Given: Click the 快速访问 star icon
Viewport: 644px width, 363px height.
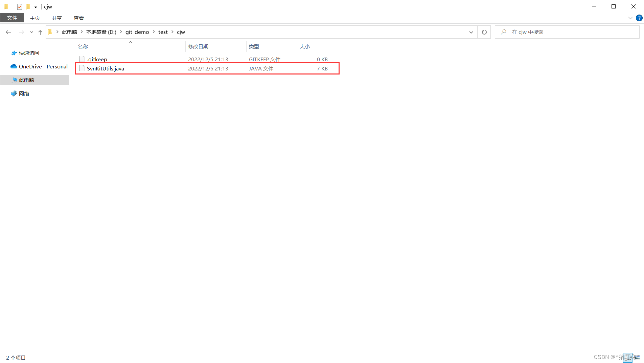Looking at the screenshot, I should coord(14,53).
